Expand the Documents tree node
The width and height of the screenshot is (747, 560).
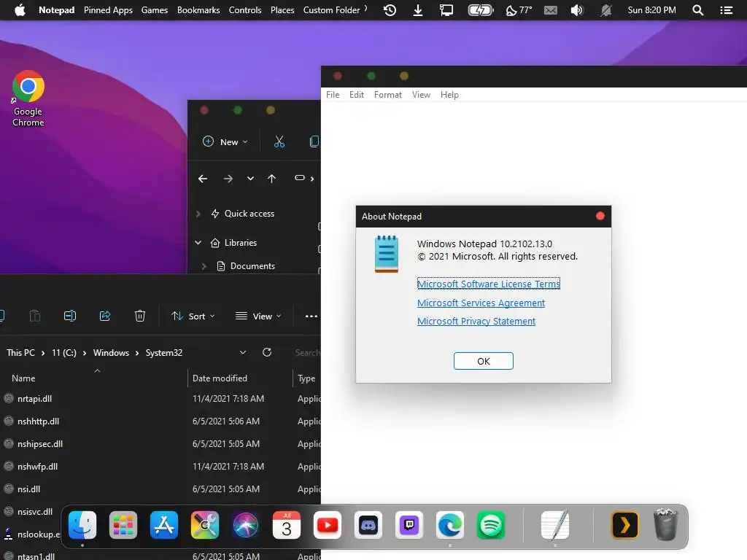coord(204,266)
